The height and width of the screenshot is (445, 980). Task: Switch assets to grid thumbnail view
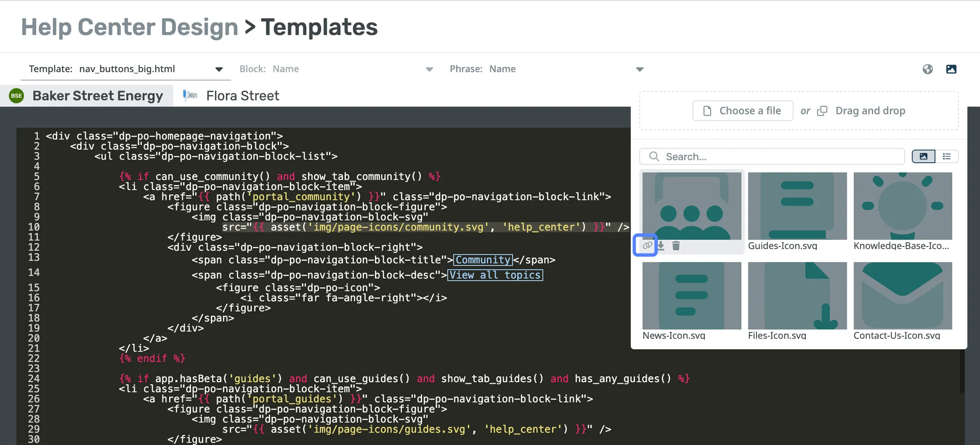pyautogui.click(x=923, y=157)
